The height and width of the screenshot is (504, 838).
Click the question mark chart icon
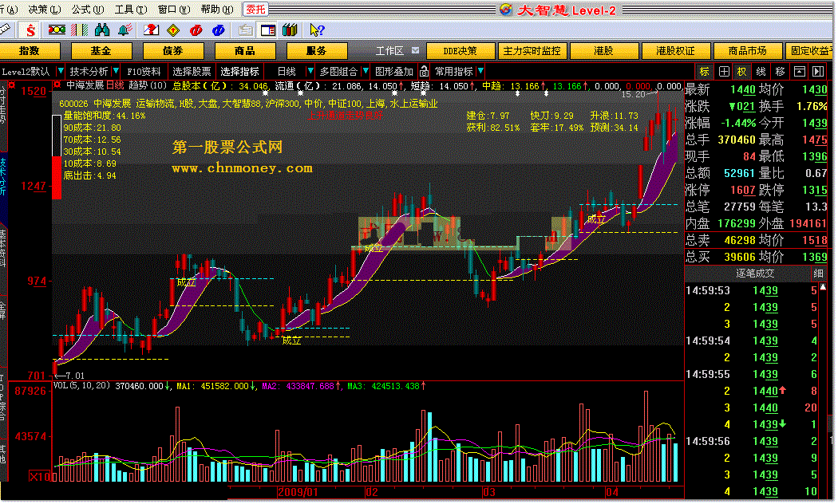pyautogui.click(x=152, y=30)
